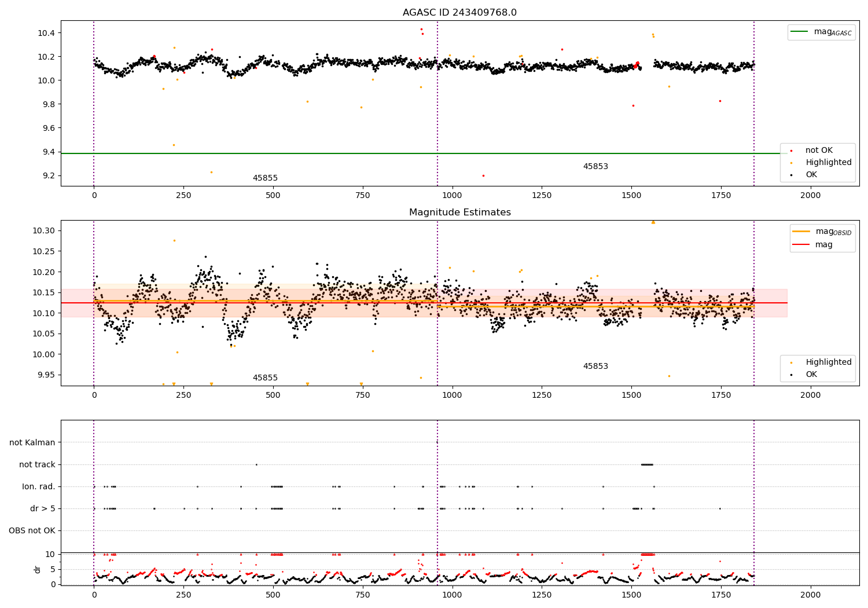
Task: Click the title 'AGASC ID 243409768.0'
Action: coord(459,13)
